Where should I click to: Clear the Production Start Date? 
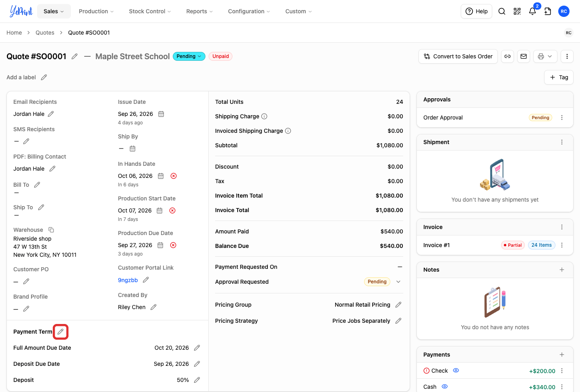[172, 210]
